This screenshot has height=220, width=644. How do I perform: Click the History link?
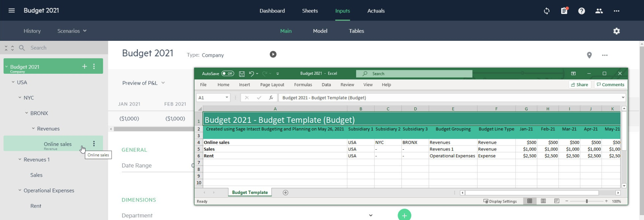point(32,31)
